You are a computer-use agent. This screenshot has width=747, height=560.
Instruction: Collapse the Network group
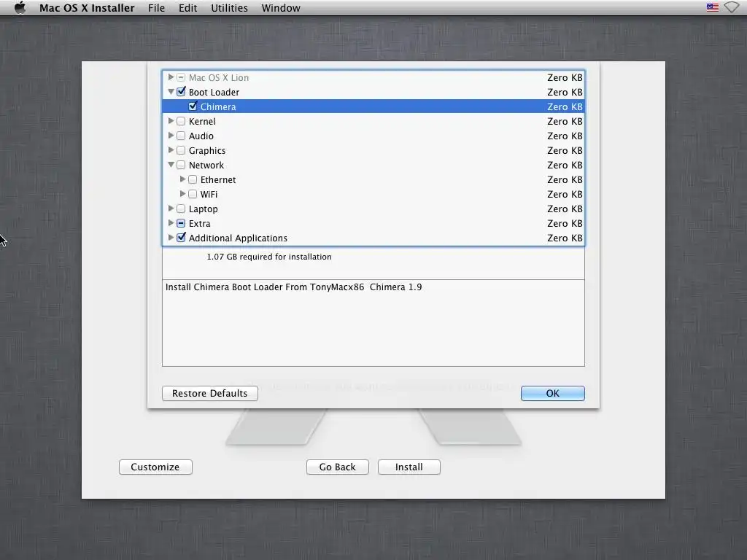click(x=171, y=164)
